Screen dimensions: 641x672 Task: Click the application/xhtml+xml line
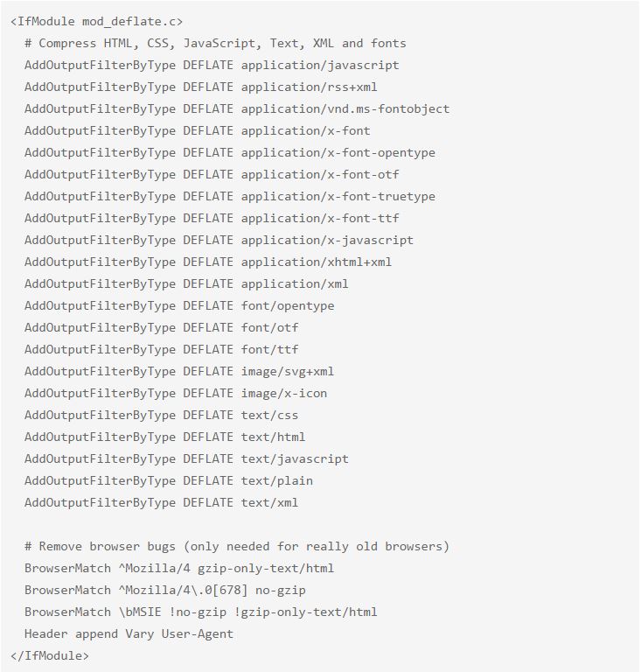(208, 262)
